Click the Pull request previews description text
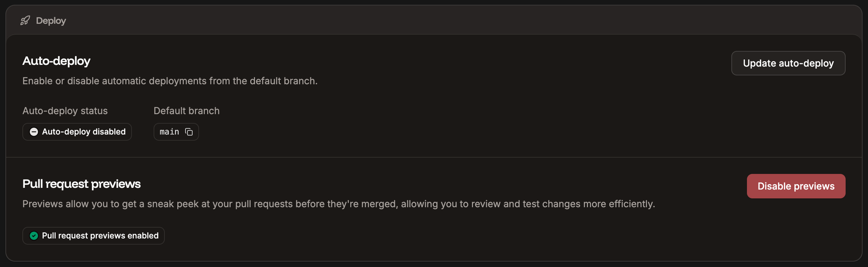 pyautogui.click(x=338, y=204)
